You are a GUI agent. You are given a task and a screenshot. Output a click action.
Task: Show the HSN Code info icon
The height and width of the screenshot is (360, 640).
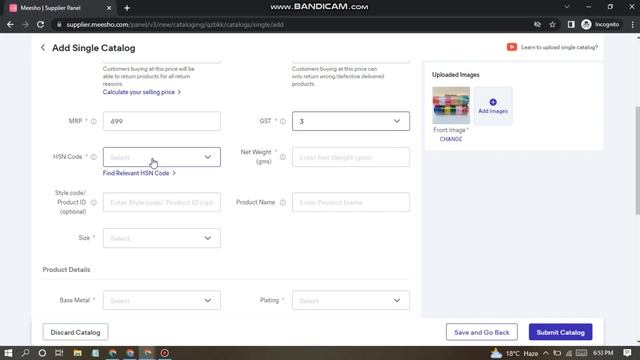93,157
